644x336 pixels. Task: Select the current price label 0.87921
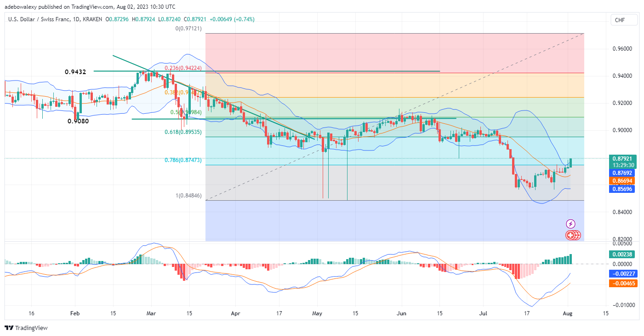622,158
